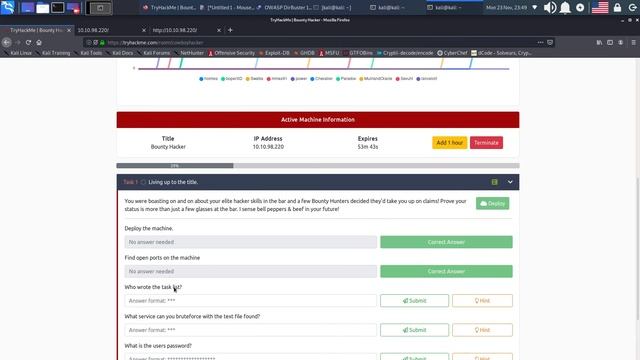Launch terminal from the top panel
This screenshot has height=360, width=640.
[58, 7]
